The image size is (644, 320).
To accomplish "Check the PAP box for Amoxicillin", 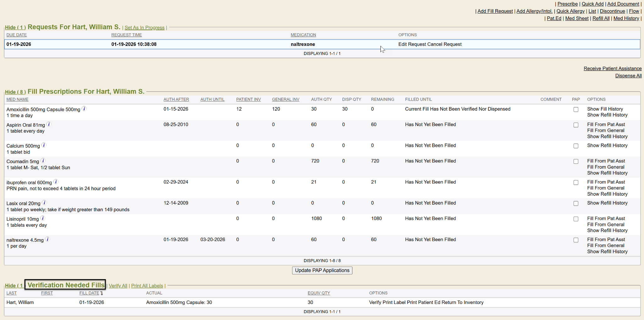I will click(576, 110).
